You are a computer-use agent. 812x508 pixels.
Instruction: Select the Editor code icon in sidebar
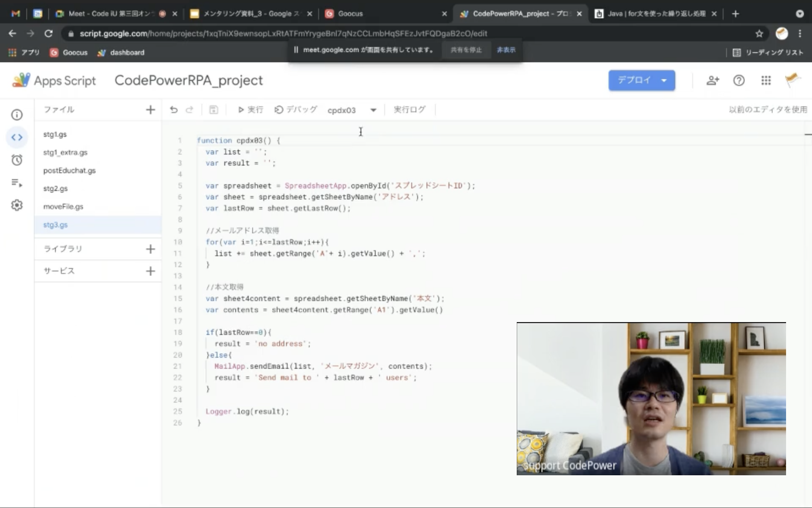[x=17, y=137]
